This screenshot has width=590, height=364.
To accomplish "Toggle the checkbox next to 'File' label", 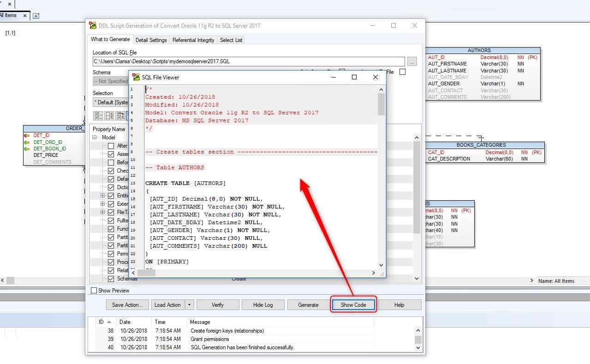I will (x=402, y=72).
